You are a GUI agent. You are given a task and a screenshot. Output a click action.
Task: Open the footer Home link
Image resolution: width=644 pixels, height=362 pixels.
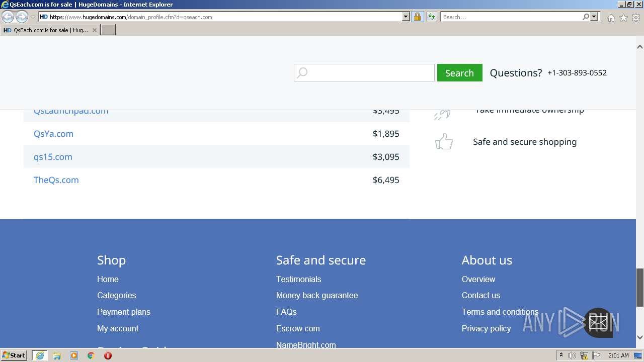click(108, 279)
